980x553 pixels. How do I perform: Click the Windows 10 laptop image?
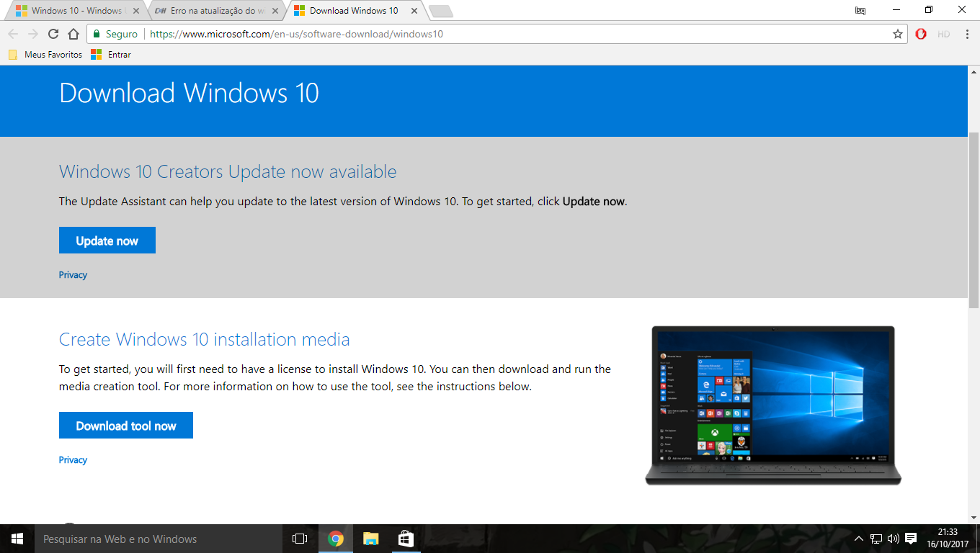(773, 405)
